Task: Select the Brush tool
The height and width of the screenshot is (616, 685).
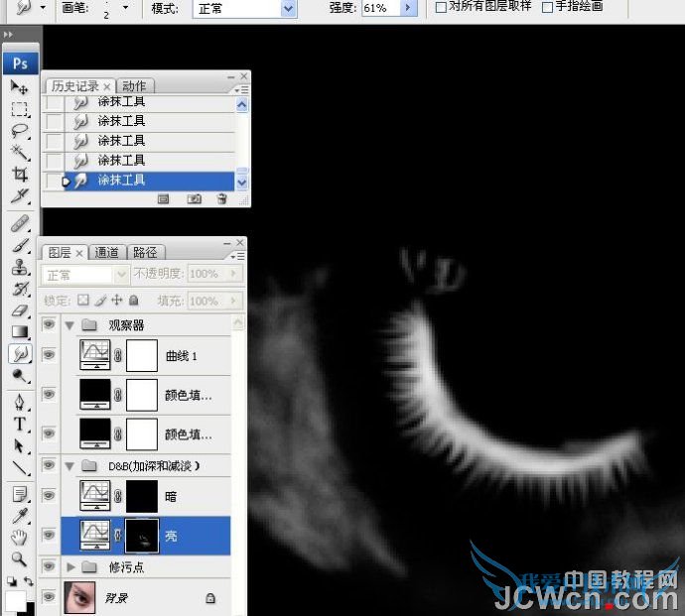Action: coord(19,246)
